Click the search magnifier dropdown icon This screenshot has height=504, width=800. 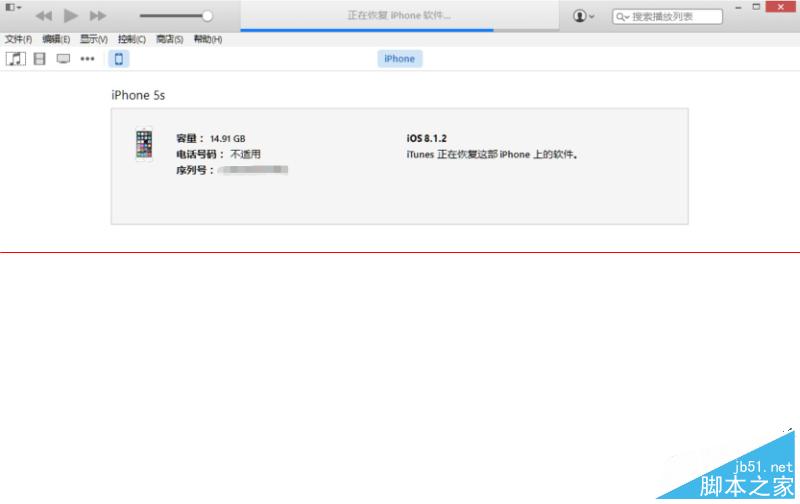click(622, 17)
